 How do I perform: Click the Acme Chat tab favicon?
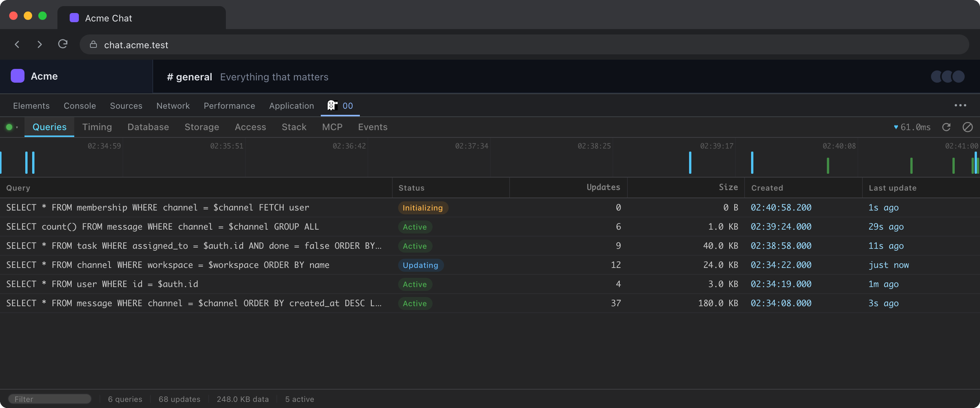pyautogui.click(x=74, y=18)
